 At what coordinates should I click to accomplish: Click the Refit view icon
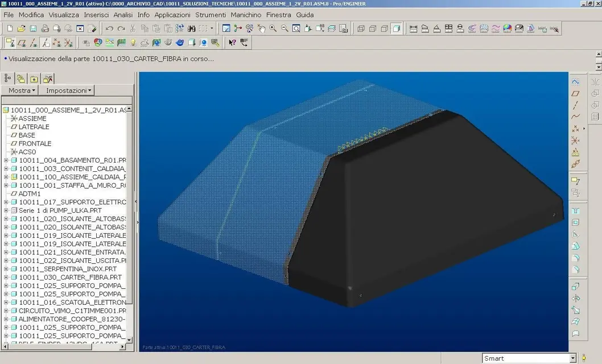296,28
